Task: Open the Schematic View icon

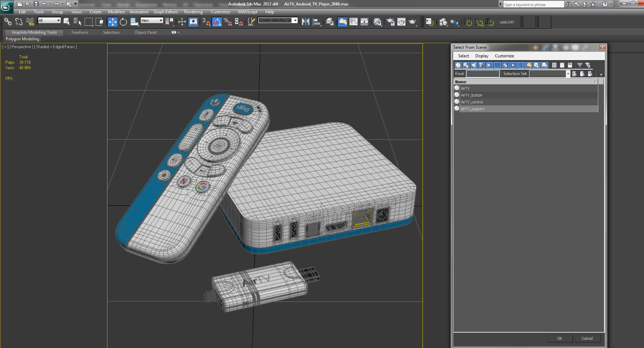Action: 364,21
